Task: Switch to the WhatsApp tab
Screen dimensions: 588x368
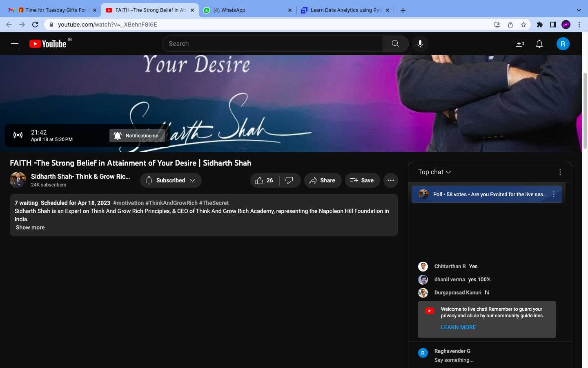Action: (247, 10)
